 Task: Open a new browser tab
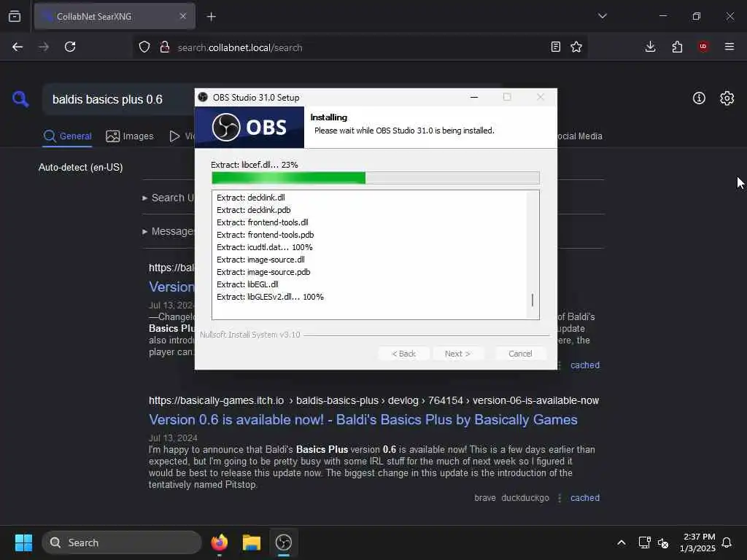[212, 17]
